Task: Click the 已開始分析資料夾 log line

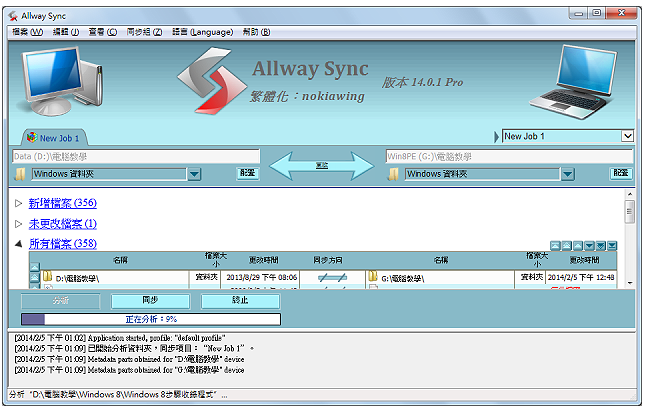Action: coord(134,349)
